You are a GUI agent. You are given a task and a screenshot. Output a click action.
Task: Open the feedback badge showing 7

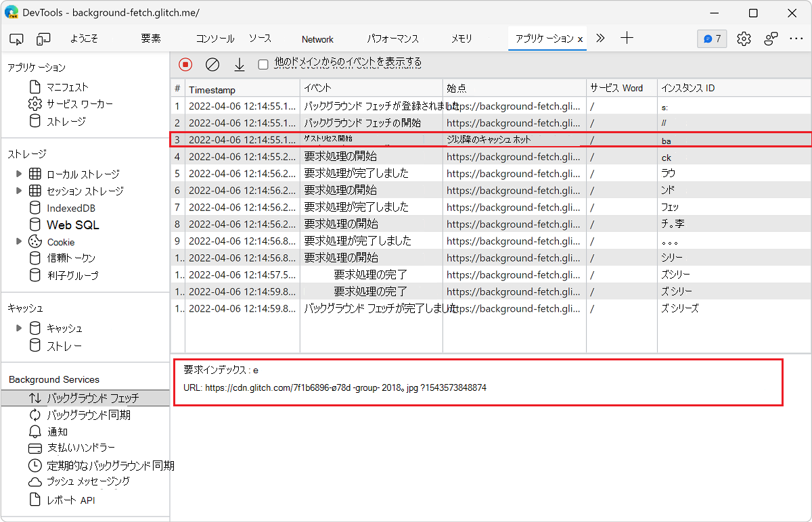click(712, 39)
